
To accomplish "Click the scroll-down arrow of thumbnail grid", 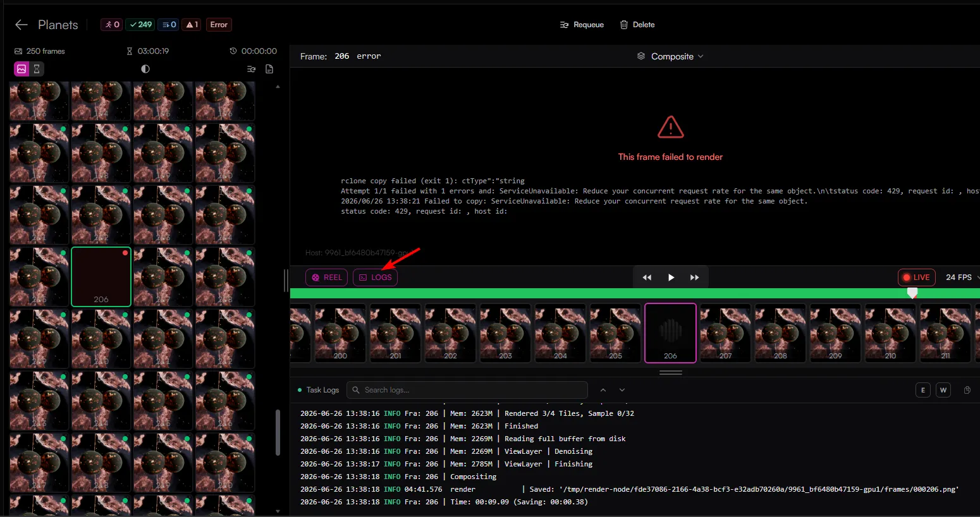I will [278, 511].
